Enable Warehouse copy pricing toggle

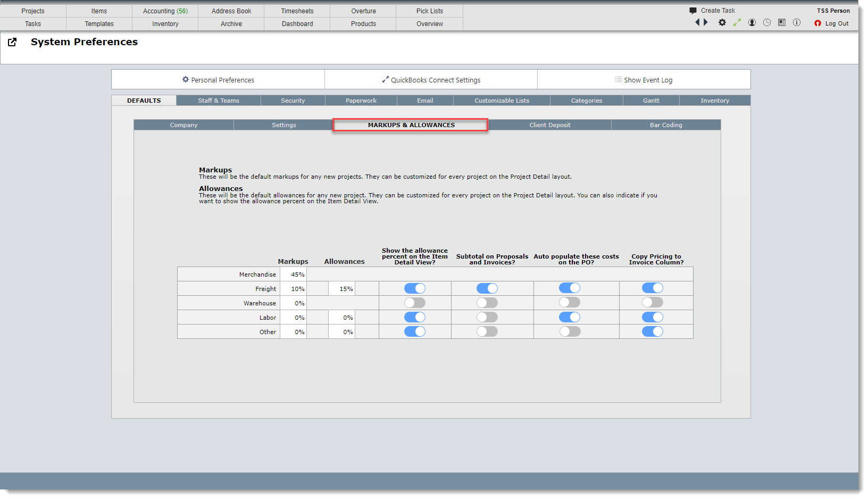point(653,302)
